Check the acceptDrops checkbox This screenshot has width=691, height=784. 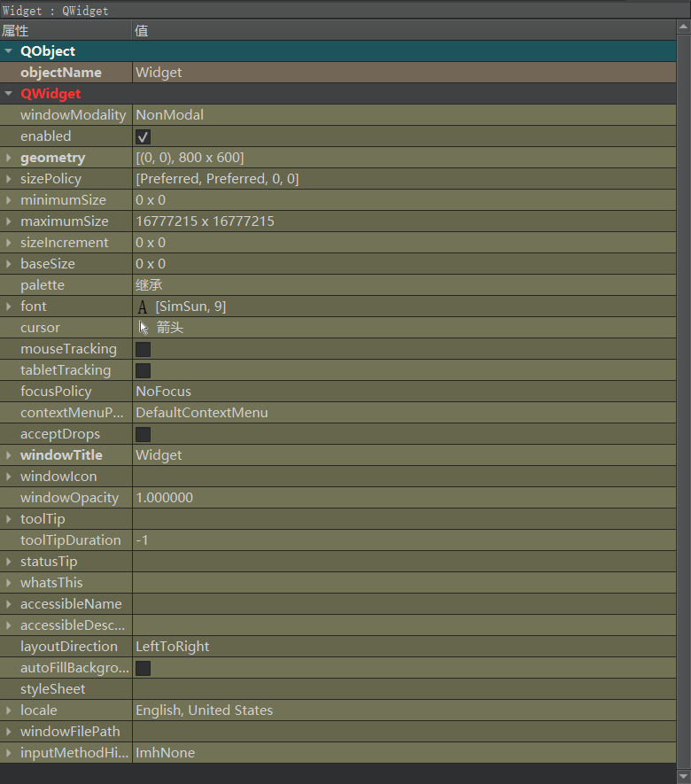143,434
